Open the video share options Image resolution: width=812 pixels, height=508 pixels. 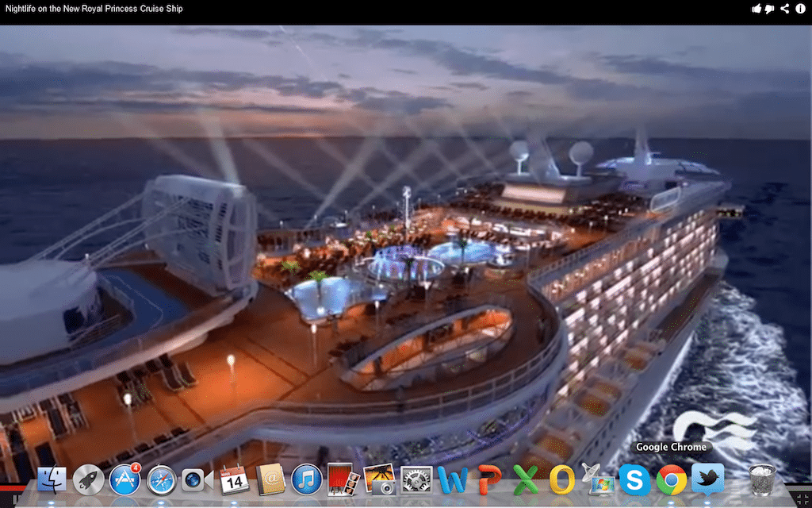pyautogui.click(x=785, y=8)
